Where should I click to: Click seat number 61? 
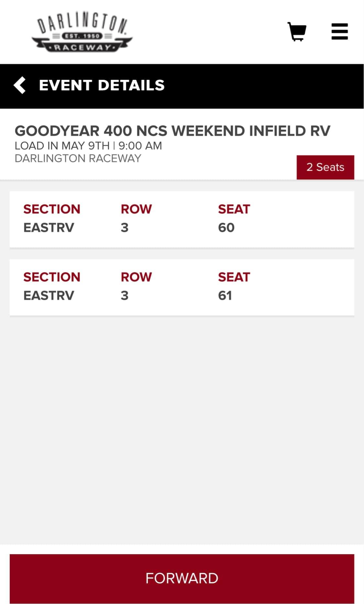point(225,296)
